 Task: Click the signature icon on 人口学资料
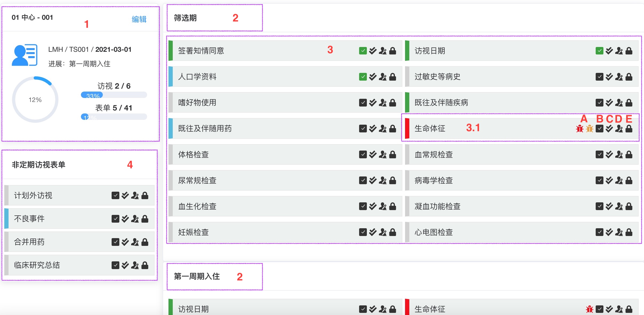383,77
